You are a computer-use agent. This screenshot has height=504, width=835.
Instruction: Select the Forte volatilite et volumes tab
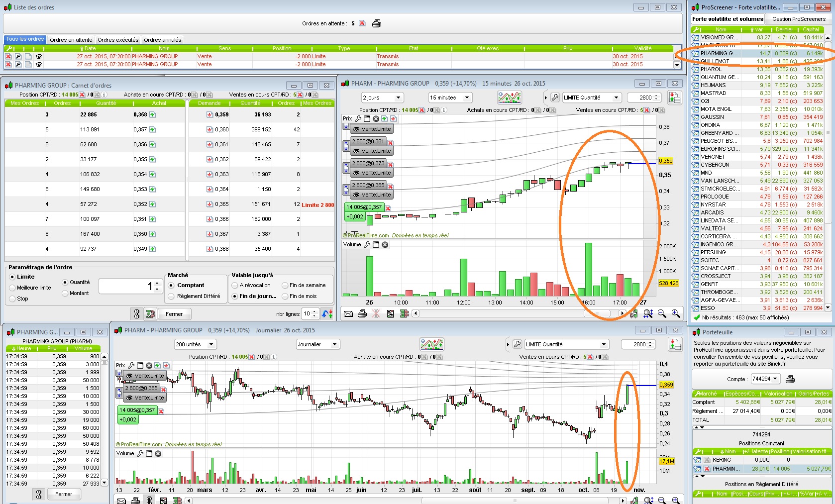tap(728, 19)
